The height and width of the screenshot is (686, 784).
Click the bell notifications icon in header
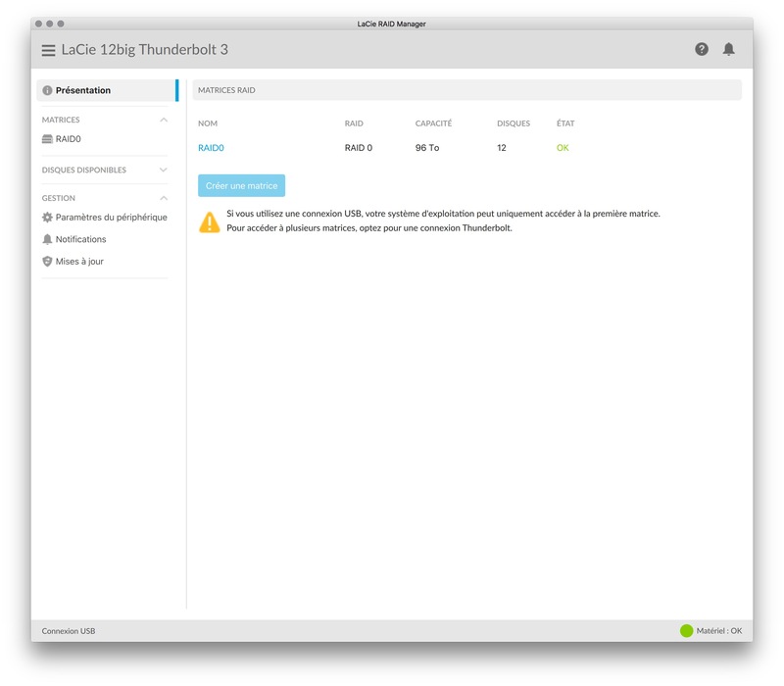click(x=728, y=49)
